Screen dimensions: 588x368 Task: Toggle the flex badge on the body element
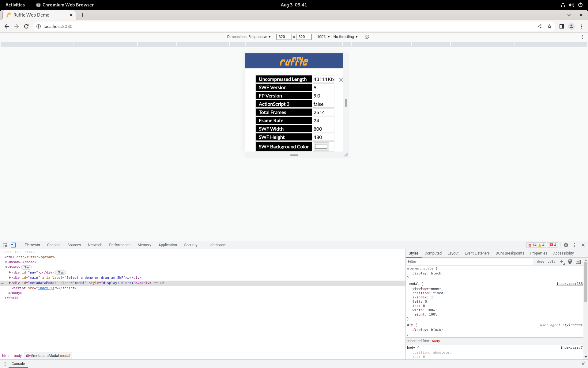[26, 267]
